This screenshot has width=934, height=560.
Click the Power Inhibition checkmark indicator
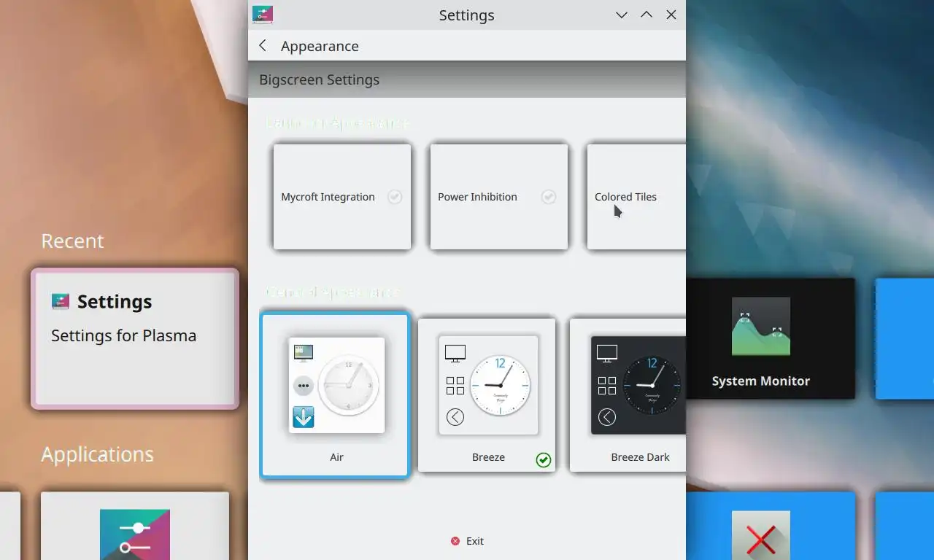549,197
